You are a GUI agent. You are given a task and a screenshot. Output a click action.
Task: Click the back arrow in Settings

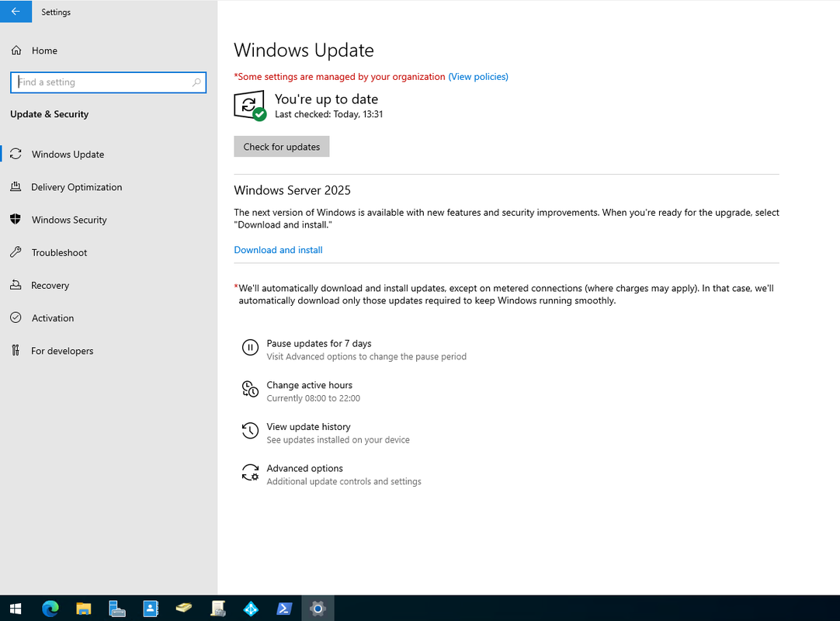tap(16, 11)
